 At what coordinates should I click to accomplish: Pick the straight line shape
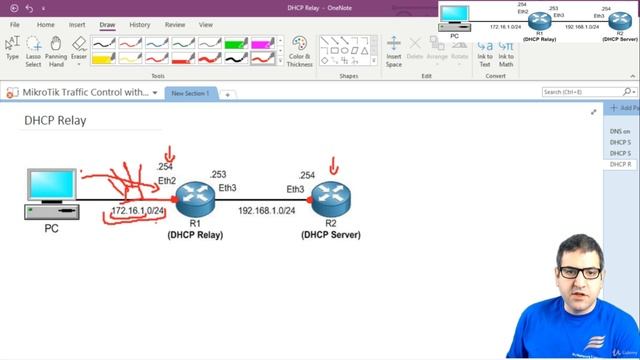[x=324, y=40]
